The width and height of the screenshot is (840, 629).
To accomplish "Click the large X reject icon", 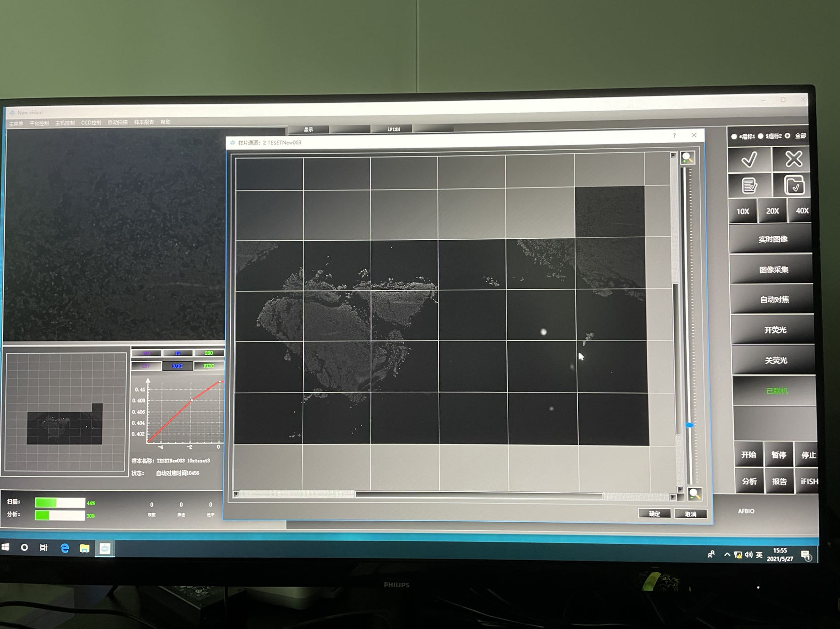I will click(x=793, y=159).
